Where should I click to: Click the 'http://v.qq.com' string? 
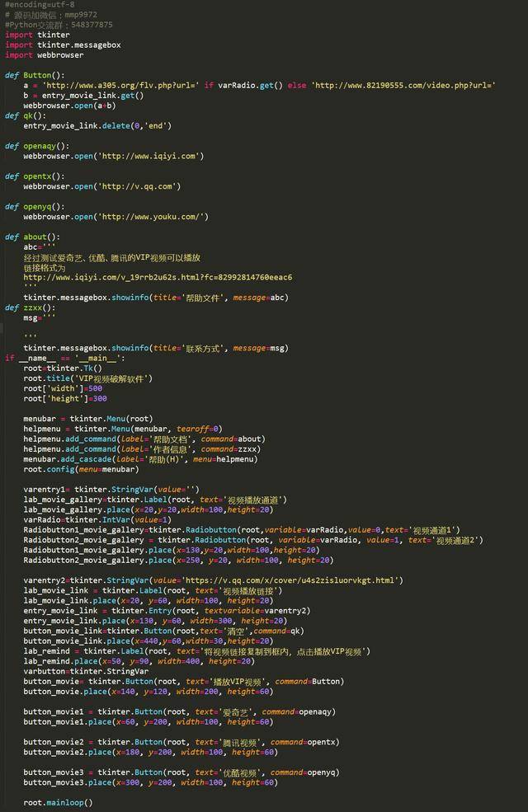pyautogui.click(x=137, y=186)
